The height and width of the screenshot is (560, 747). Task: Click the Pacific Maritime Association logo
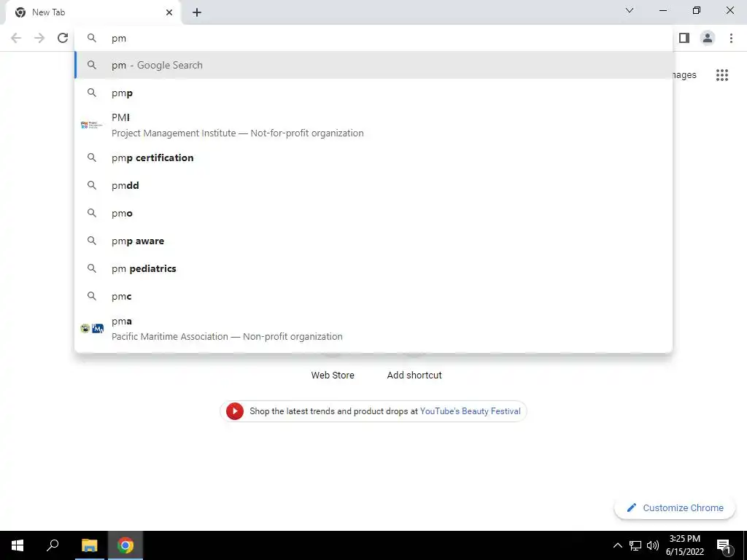pyautogui.click(x=92, y=329)
